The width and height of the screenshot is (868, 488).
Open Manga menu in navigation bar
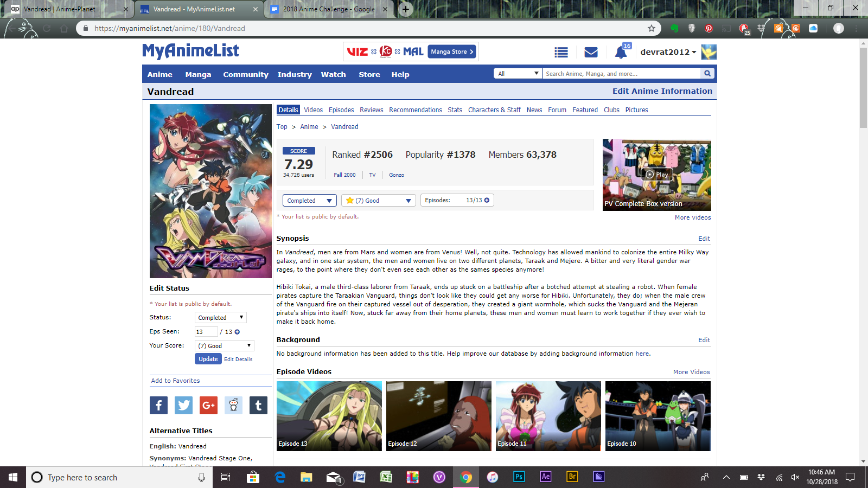tap(198, 74)
